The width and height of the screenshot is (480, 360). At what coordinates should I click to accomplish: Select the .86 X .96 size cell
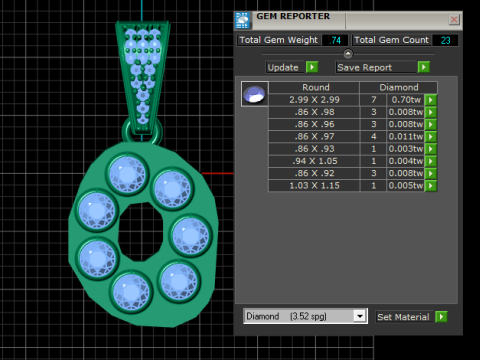click(x=314, y=124)
